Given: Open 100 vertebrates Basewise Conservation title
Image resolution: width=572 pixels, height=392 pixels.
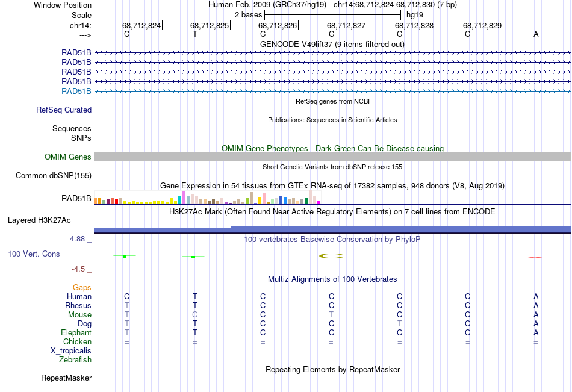Looking at the screenshot, I should (x=332, y=240).
